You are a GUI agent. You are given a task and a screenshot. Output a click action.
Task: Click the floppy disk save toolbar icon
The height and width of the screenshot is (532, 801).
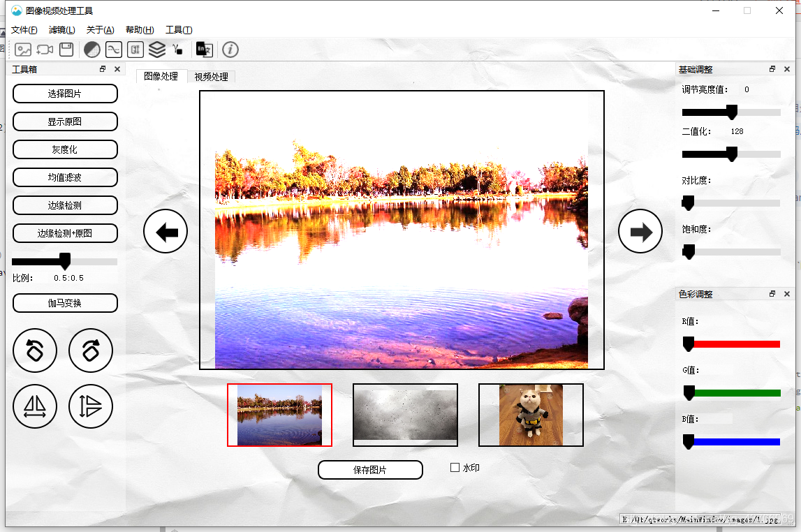point(66,50)
